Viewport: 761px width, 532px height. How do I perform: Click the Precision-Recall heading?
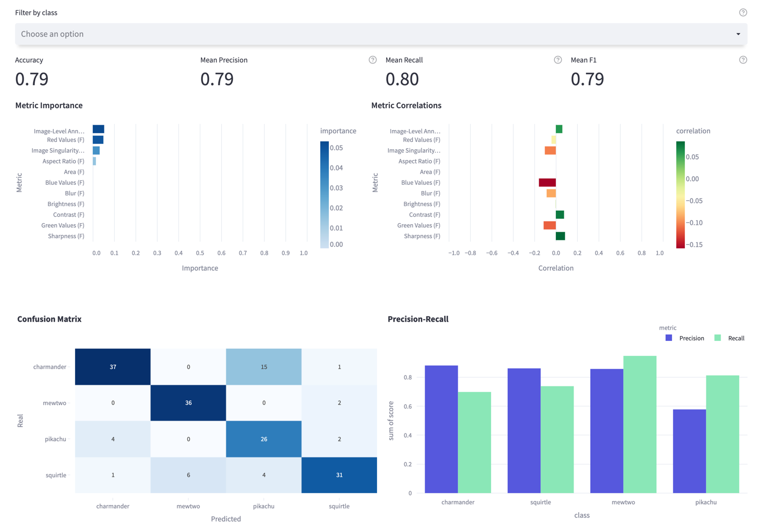tap(418, 319)
